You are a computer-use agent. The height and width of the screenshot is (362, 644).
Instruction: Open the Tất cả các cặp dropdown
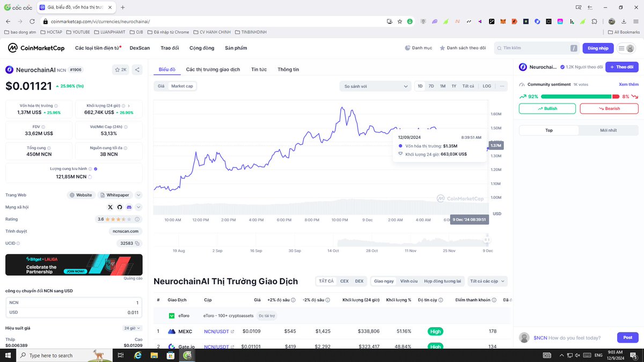coord(487,281)
